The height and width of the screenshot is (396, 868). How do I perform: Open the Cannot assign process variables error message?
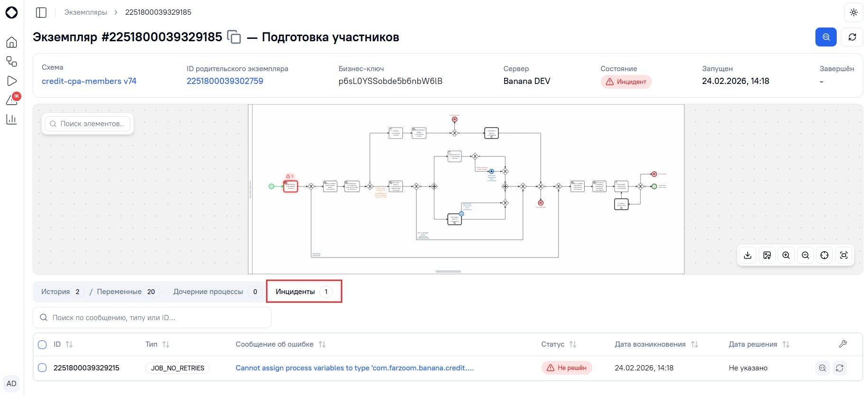[x=355, y=368]
